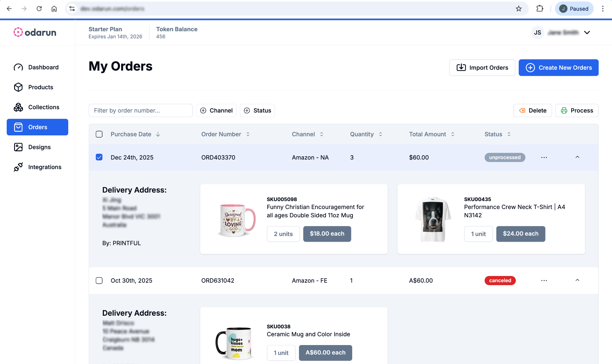The height and width of the screenshot is (364, 612).
Task: Check the Oct 30th order checkbox
Action: pyautogui.click(x=99, y=281)
